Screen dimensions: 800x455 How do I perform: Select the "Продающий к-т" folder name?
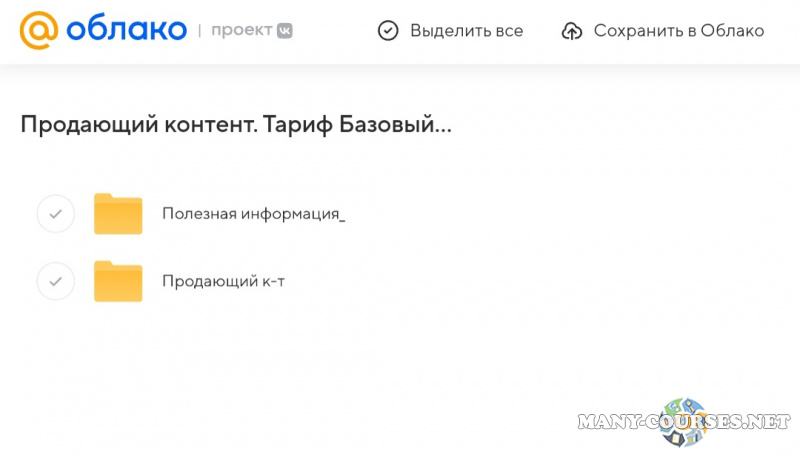[x=224, y=281]
